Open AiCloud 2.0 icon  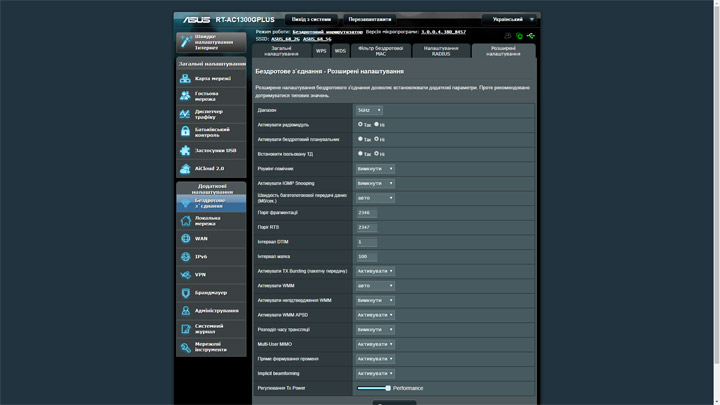185,169
